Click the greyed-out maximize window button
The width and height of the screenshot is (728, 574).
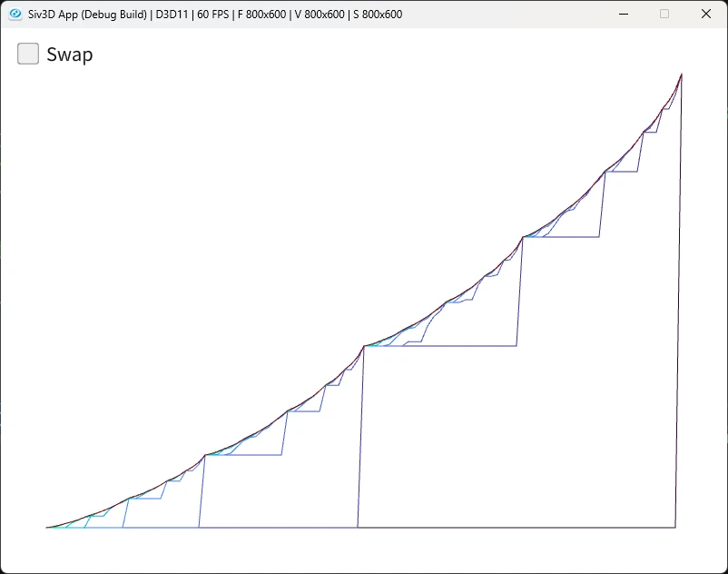664,14
